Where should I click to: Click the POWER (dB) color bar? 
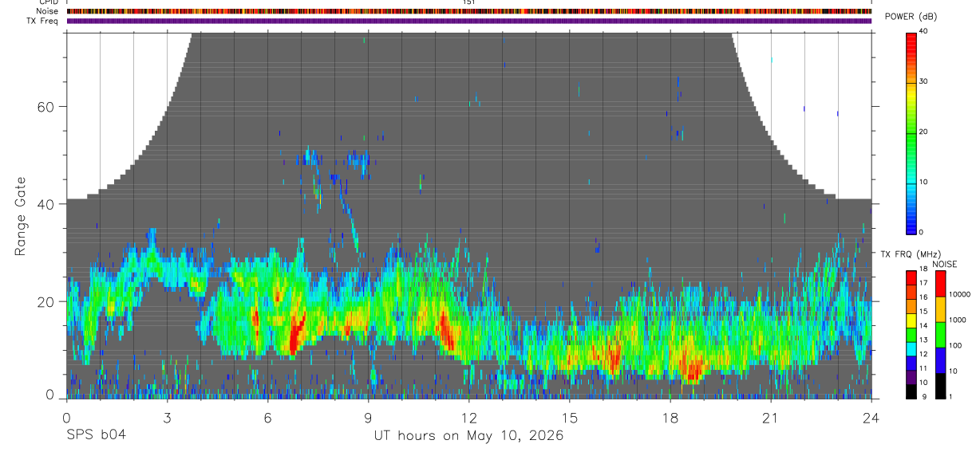[x=911, y=132]
